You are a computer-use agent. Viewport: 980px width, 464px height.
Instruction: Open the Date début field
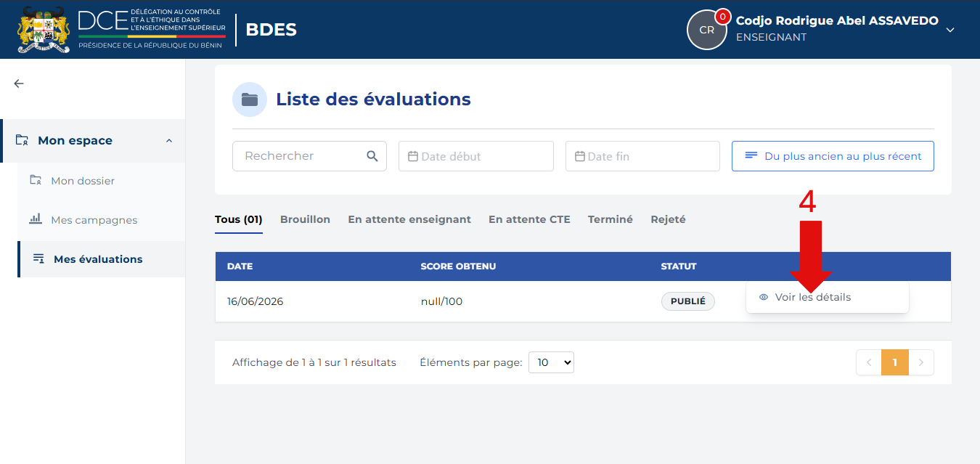pos(476,156)
